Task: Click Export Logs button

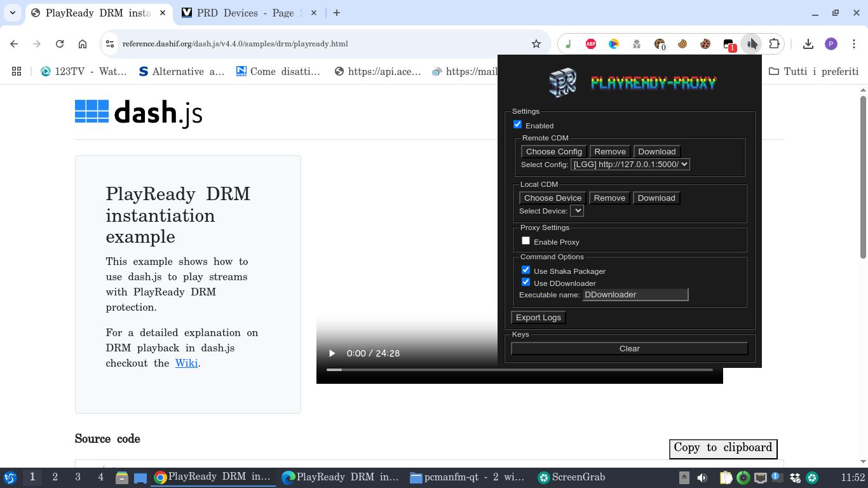Action: click(538, 318)
